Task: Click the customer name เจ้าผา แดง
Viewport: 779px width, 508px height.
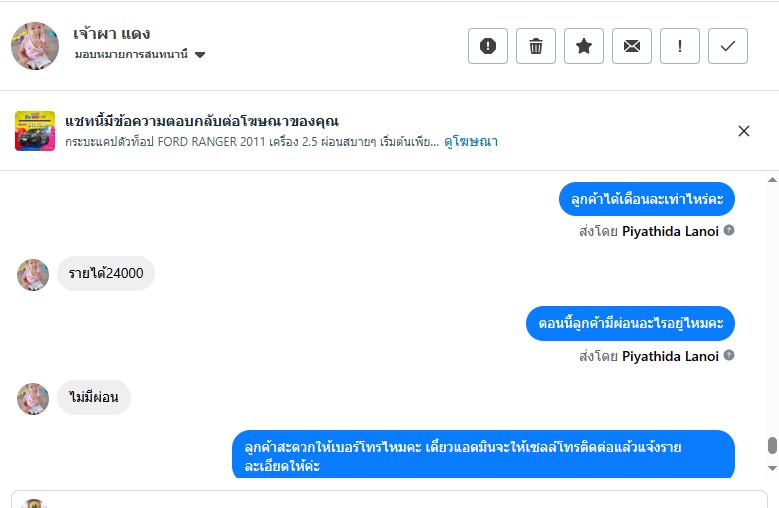Action: tap(112, 33)
